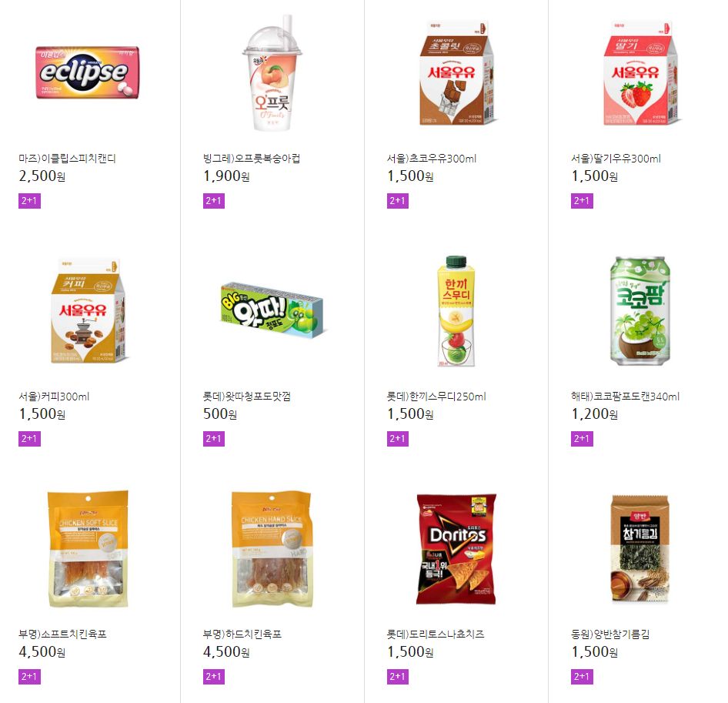The width and height of the screenshot is (728, 703).
Task: Select the 오프룻복숭아컵 peach drink image
Action: point(272,73)
